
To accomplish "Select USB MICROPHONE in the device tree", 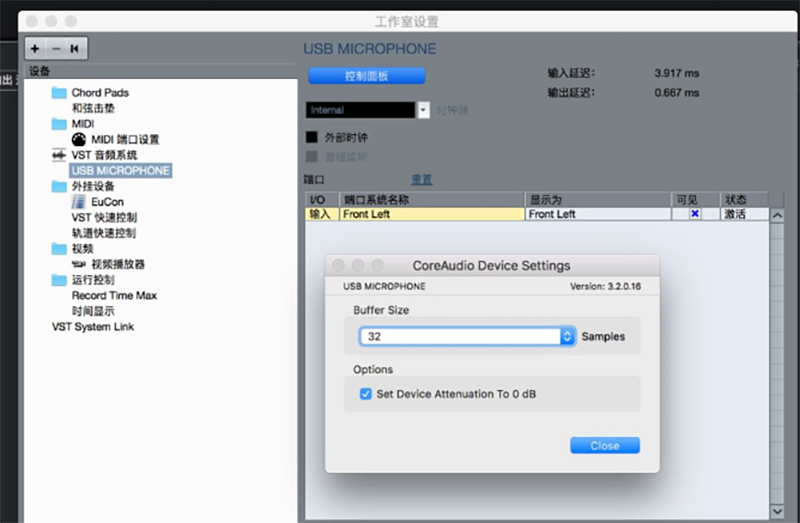I will pyautogui.click(x=120, y=171).
